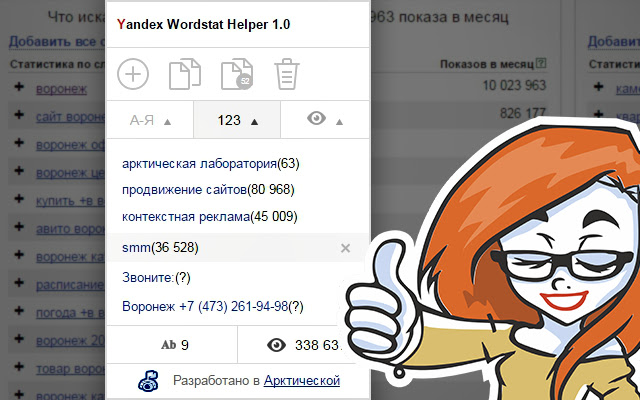Select the phrase арктическая лаборатория(63)
This screenshot has width=640, height=400.
click(211, 164)
